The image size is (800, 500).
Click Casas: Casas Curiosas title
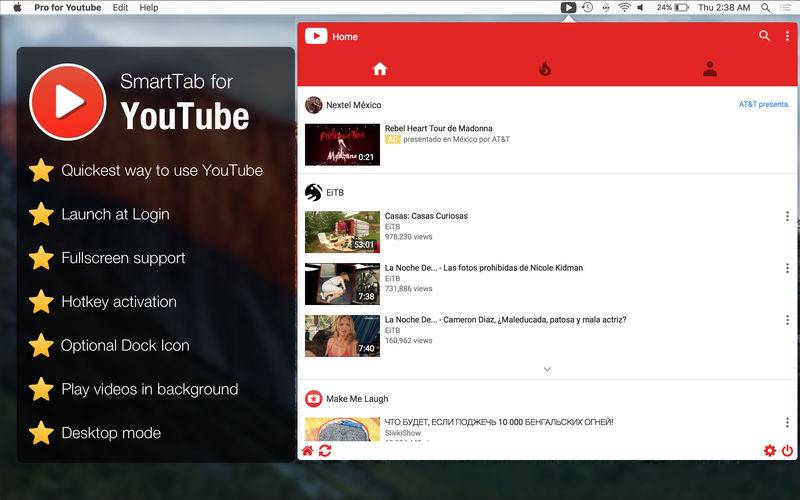426,216
